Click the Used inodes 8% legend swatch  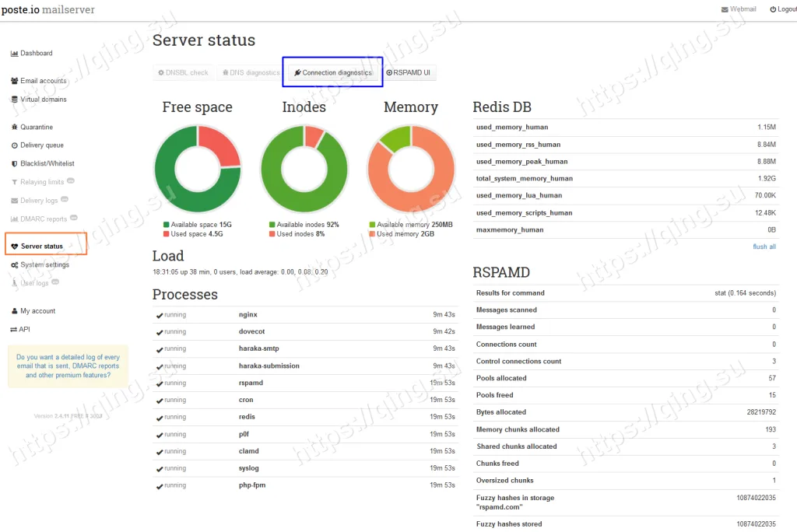pos(272,234)
